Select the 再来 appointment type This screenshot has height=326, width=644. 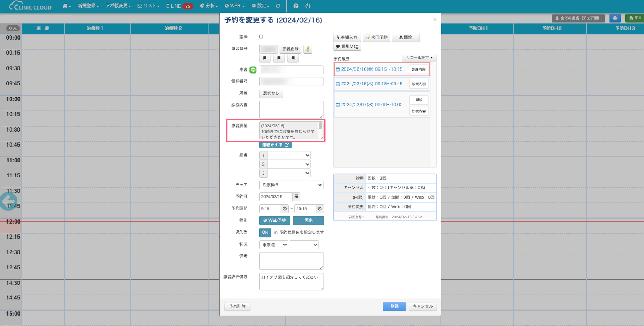308,221
